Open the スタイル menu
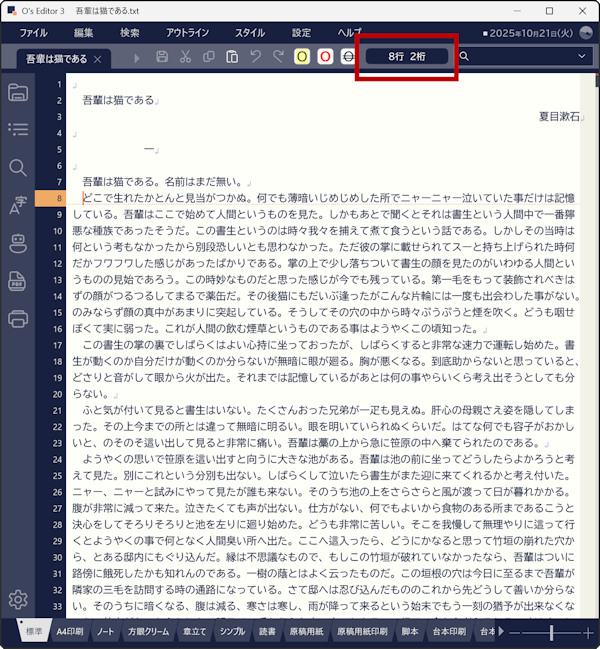 (x=249, y=33)
